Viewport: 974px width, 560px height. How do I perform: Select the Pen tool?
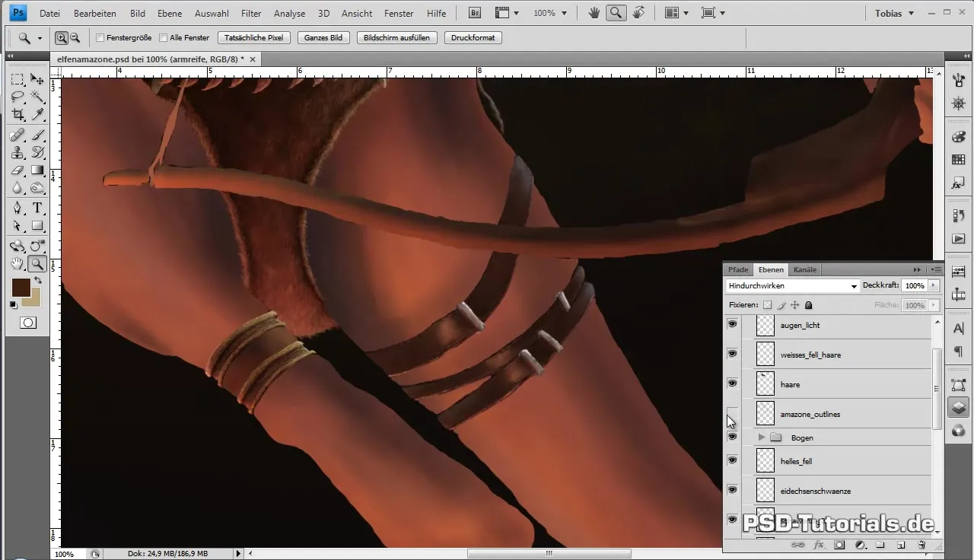(18, 208)
